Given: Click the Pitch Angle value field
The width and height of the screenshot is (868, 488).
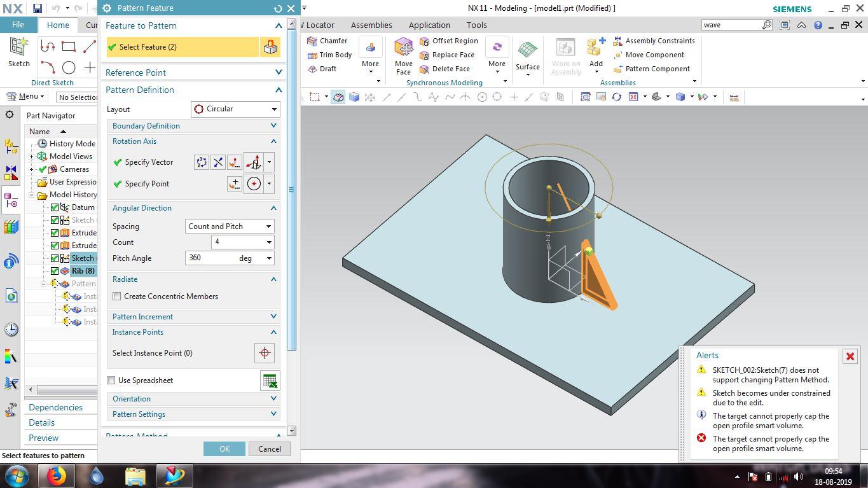Looking at the screenshot, I should coord(210,258).
